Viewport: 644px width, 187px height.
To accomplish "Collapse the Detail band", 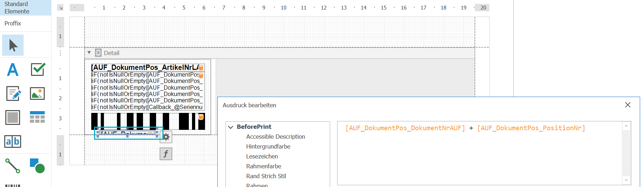I will 89,53.
